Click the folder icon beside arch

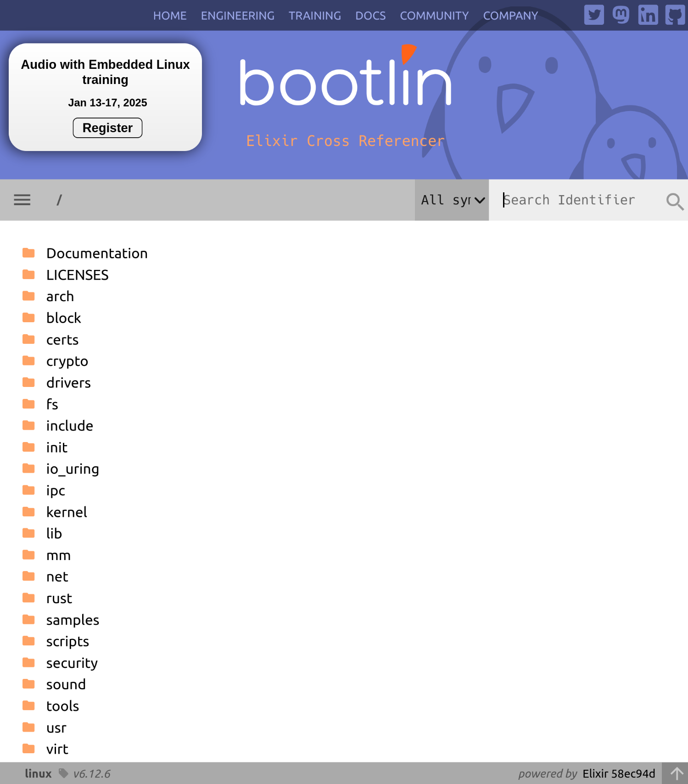coord(28,296)
